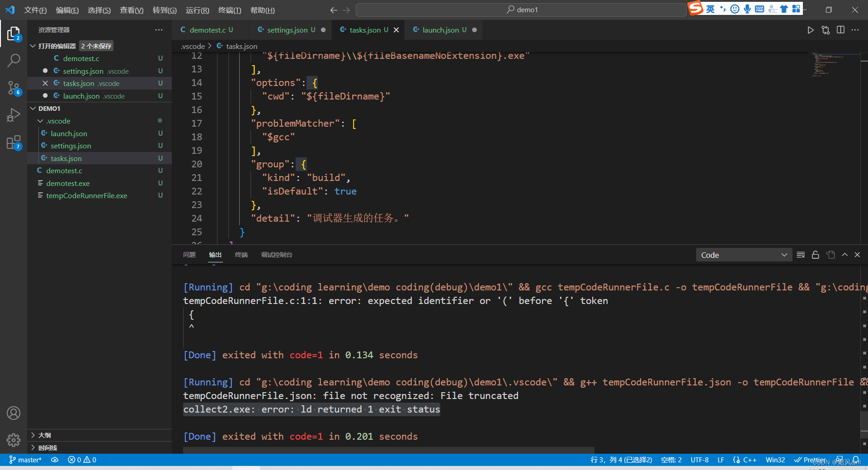The height and width of the screenshot is (470, 868).
Task: Click the notifications bell in status bar
Action: 856,460
